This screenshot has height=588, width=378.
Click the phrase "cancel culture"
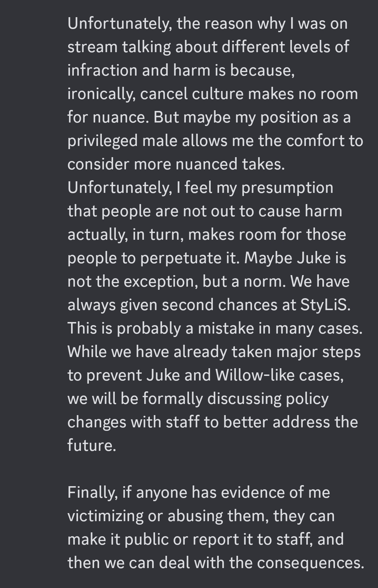click(x=192, y=94)
